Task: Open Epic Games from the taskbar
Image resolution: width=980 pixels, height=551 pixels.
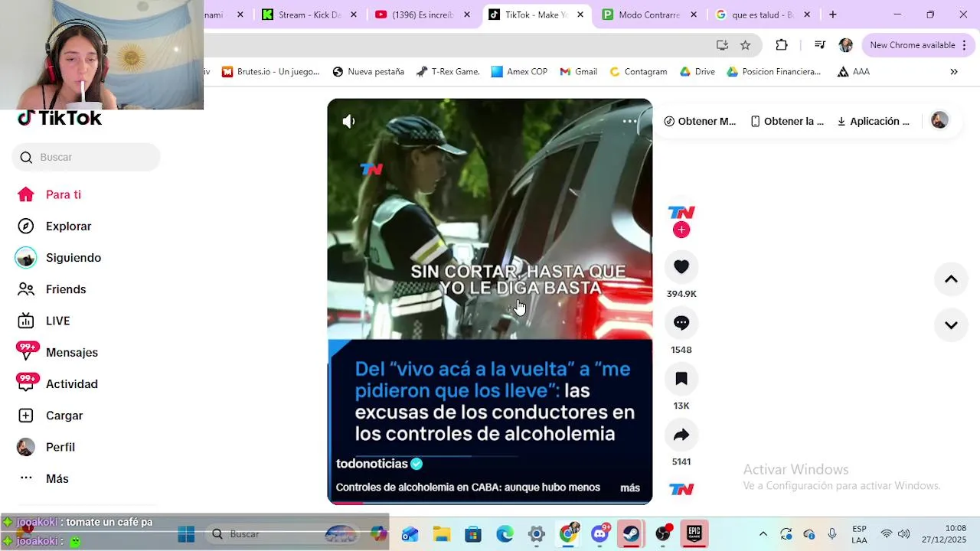Action: point(694,534)
